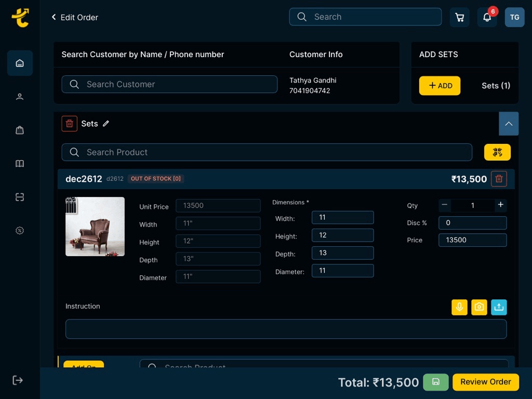
Task: Go back using the Edit Order arrow
Action: [54, 17]
